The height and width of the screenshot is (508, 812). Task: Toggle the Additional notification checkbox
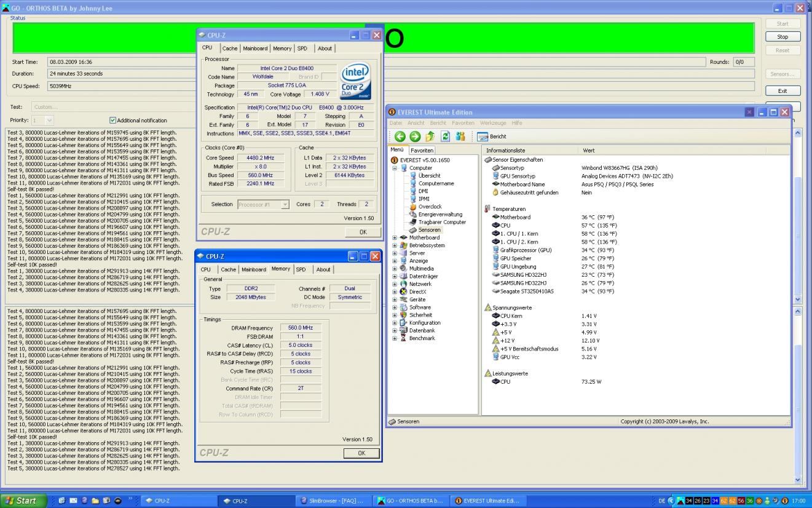pos(112,121)
